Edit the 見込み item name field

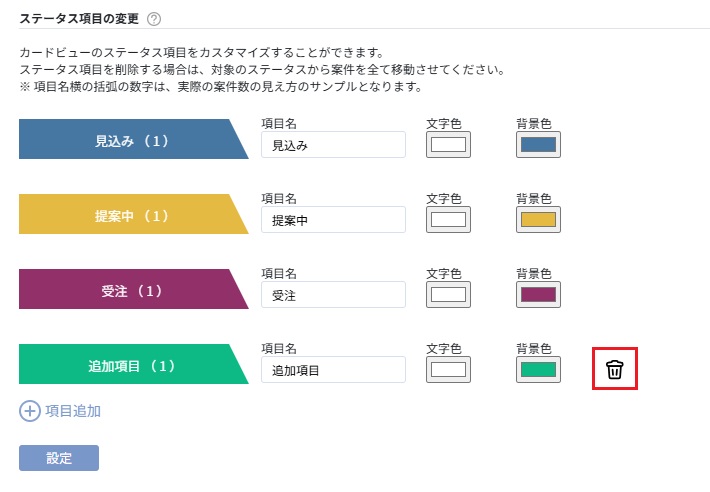point(333,145)
